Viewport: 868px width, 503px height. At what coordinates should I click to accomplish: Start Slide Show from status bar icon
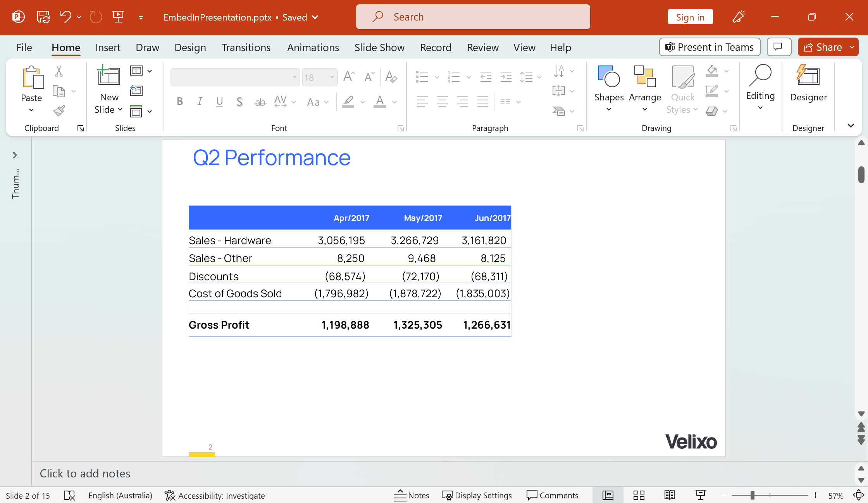(x=701, y=495)
